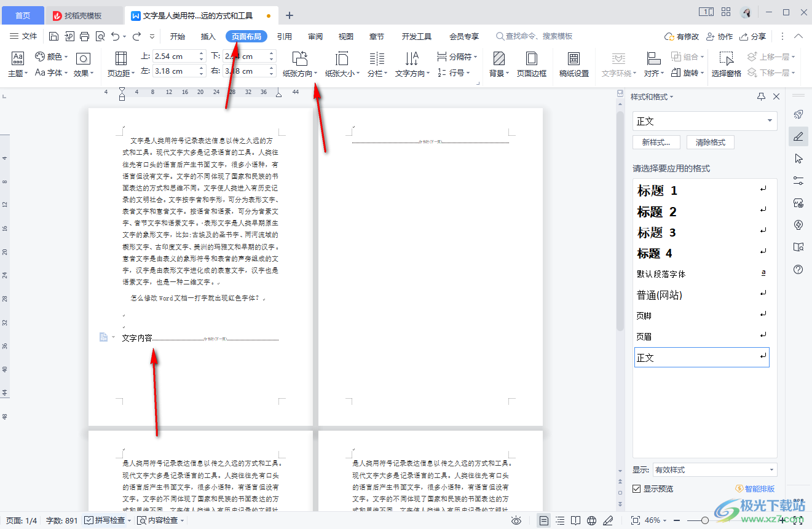This screenshot has width=812, height=529.
Task: Click the cursor select icon in right sidebar
Action: pos(798,159)
